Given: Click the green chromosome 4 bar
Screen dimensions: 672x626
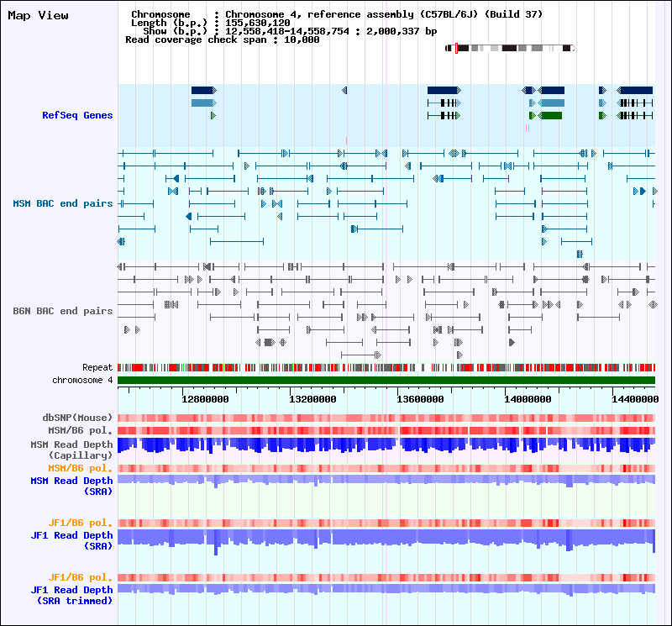Looking at the screenshot, I should 386,381.
